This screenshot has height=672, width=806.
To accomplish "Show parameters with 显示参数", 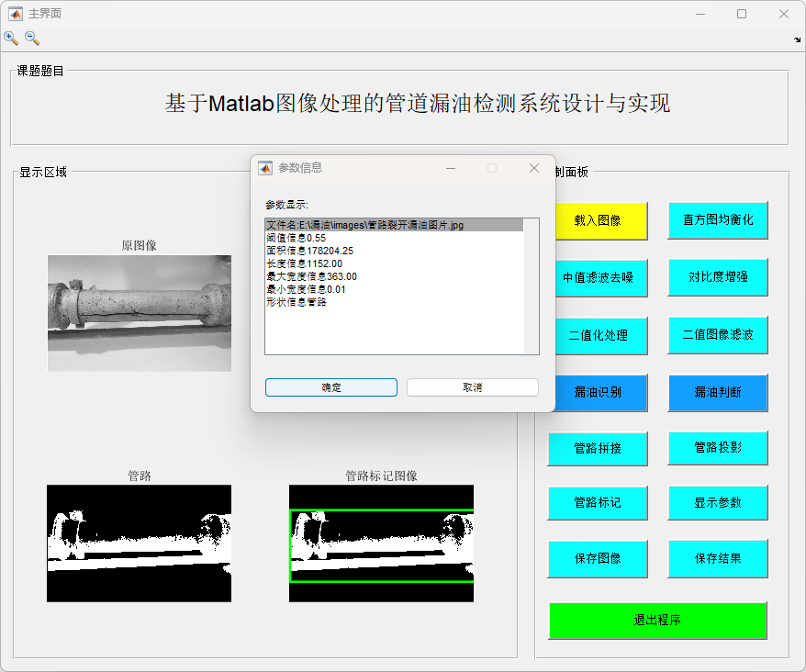I will click(x=718, y=503).
